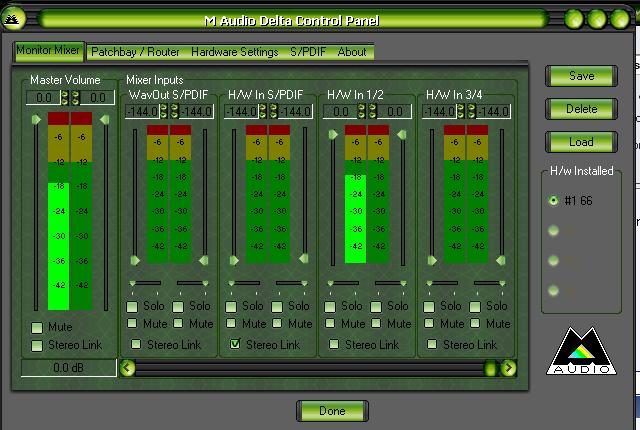Viewport: 640px width, 430px height.
Task: Switch to the Monitor Mixer tab
Action: (48, 51)
